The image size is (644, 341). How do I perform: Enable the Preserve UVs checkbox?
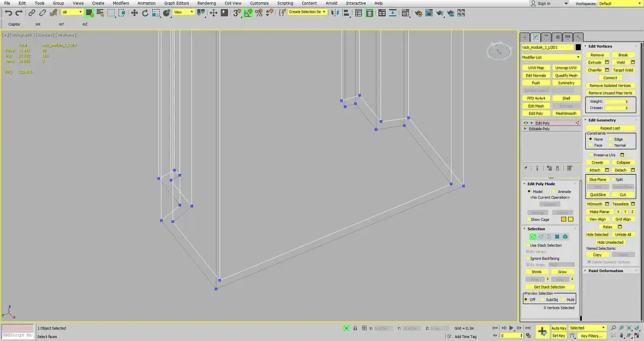(x=591, y=155)
